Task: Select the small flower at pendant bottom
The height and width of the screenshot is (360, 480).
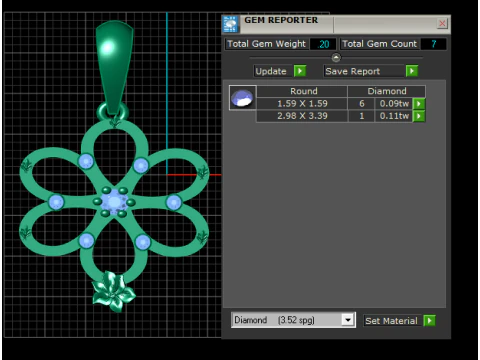Action: coord(113,292)
